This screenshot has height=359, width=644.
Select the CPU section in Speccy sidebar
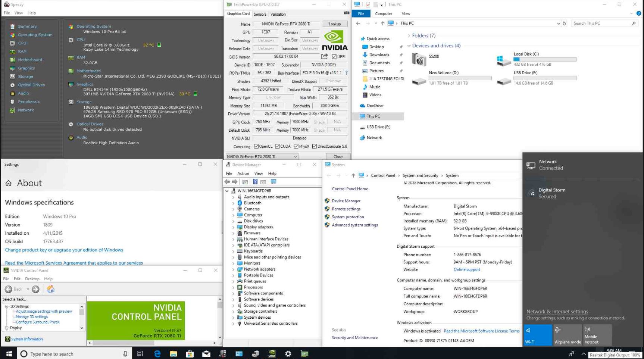point(22,43)
